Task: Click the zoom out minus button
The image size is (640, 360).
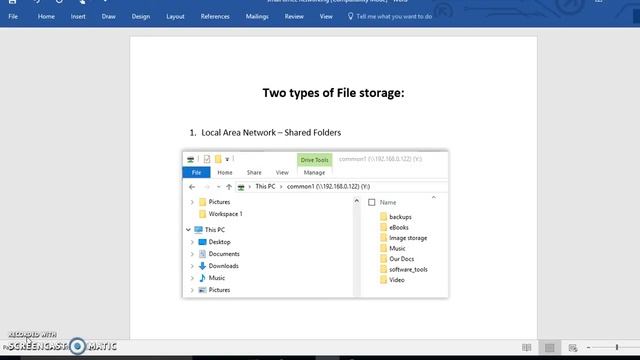Action: coord(588,347)
